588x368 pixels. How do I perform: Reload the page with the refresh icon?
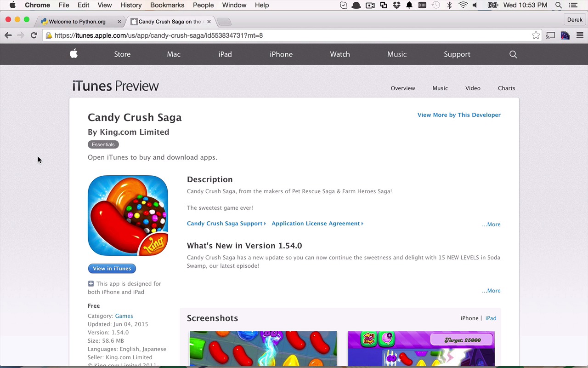click(34, 35)
